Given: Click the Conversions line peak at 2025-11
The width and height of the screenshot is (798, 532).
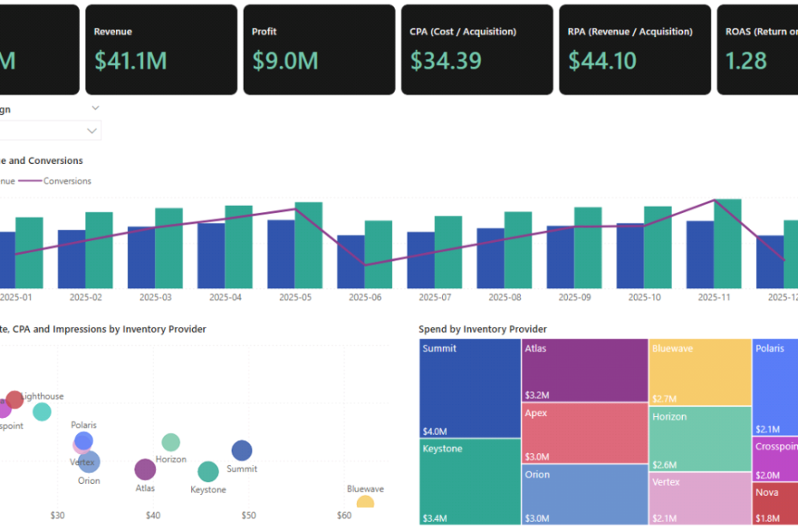Looking at the screenshot, I should 714,201.
